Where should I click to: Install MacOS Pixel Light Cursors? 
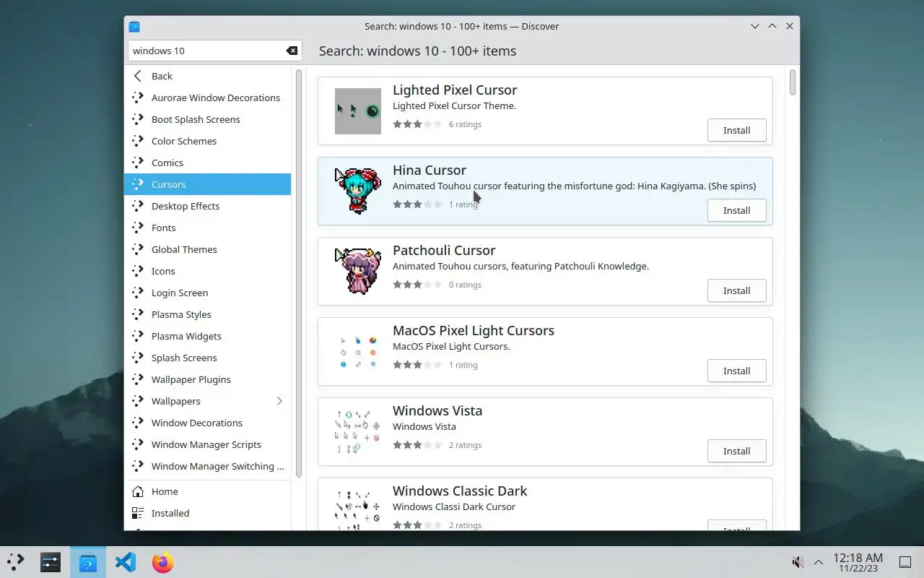[736, 371]
